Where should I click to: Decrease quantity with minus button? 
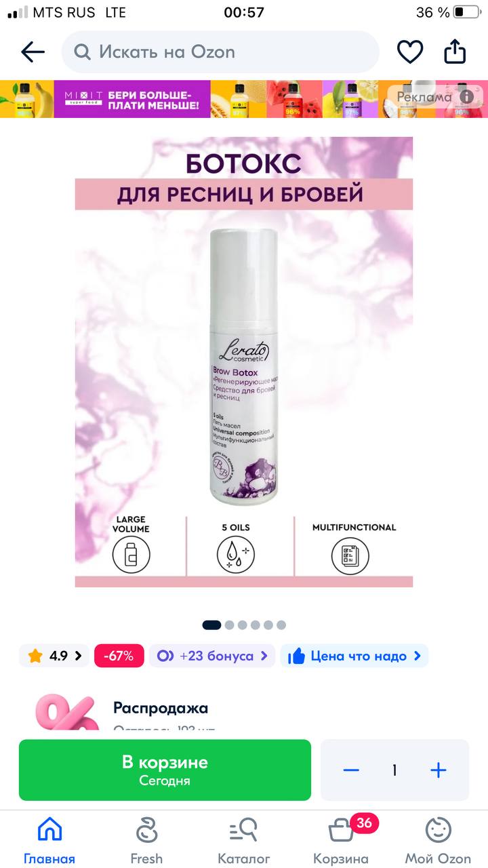[x=351, y=770]
